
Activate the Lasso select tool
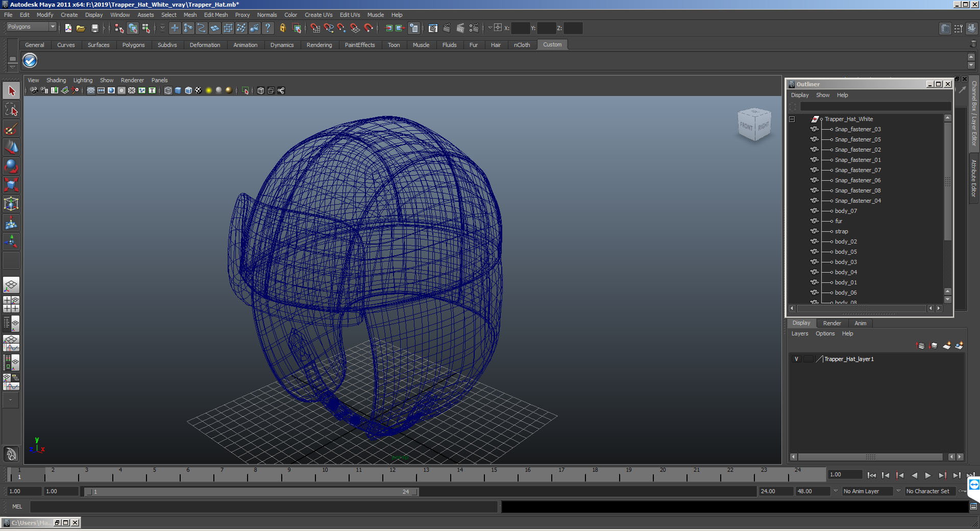(x=11, y=109)
